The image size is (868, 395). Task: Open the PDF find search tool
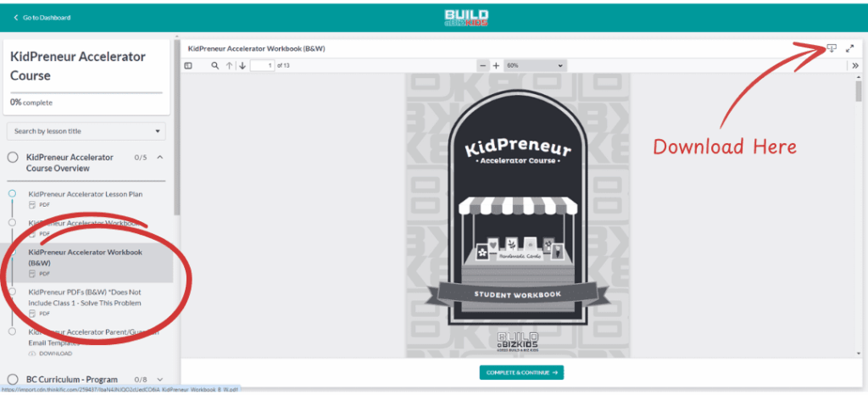click(x=215, y=66)
